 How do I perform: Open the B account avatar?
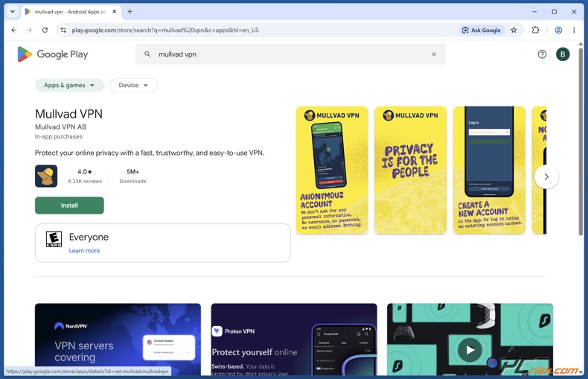pos(563,54)
